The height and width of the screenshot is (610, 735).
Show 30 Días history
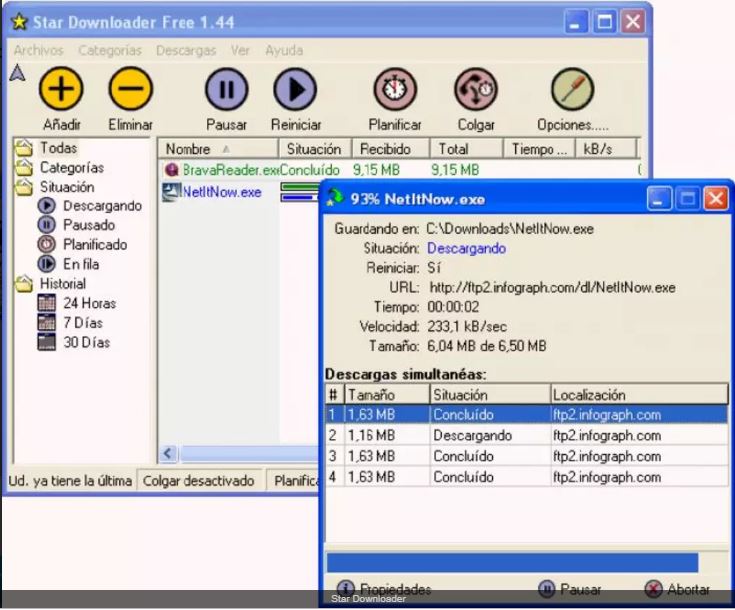[x=74, y=342]
